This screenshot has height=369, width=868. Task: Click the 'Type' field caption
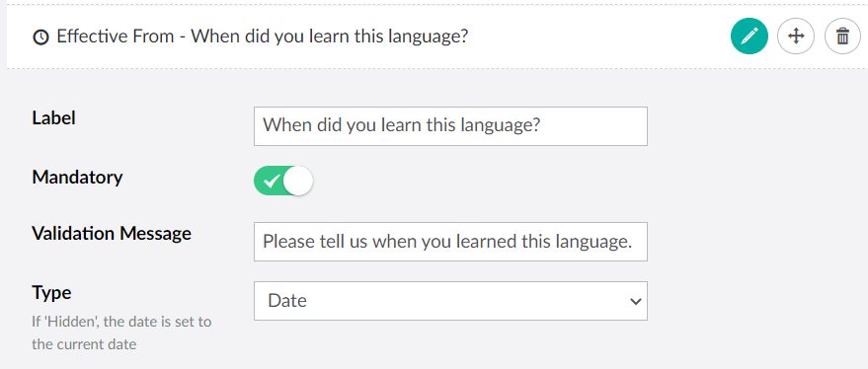click(x=51, y=293)
